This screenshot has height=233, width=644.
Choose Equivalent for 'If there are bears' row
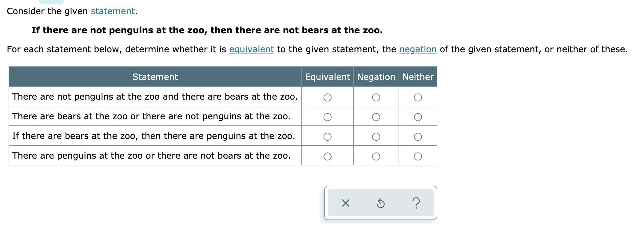click(328, 137)
